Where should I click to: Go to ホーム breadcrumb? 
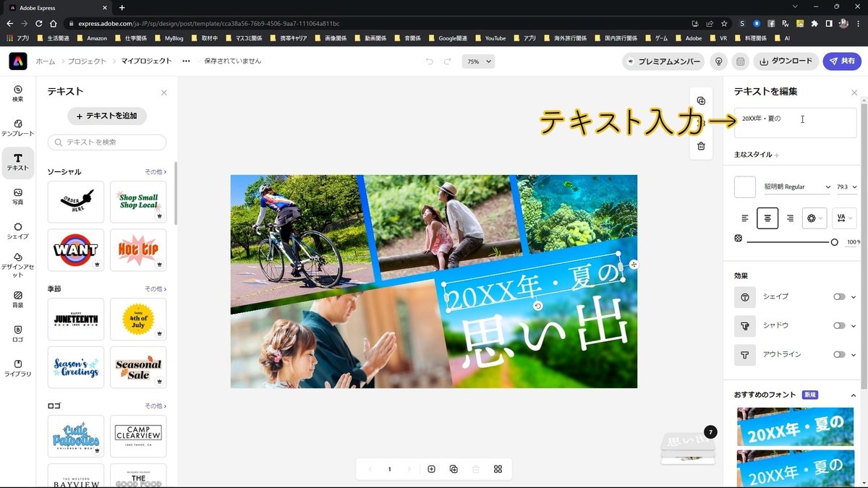[45, 61]
